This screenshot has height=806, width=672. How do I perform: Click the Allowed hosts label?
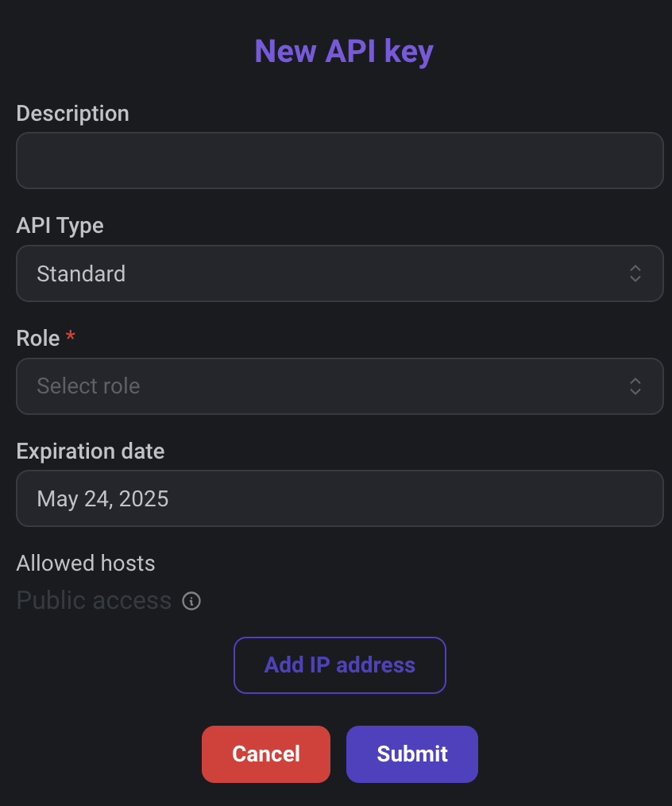[x=86, y=563]
